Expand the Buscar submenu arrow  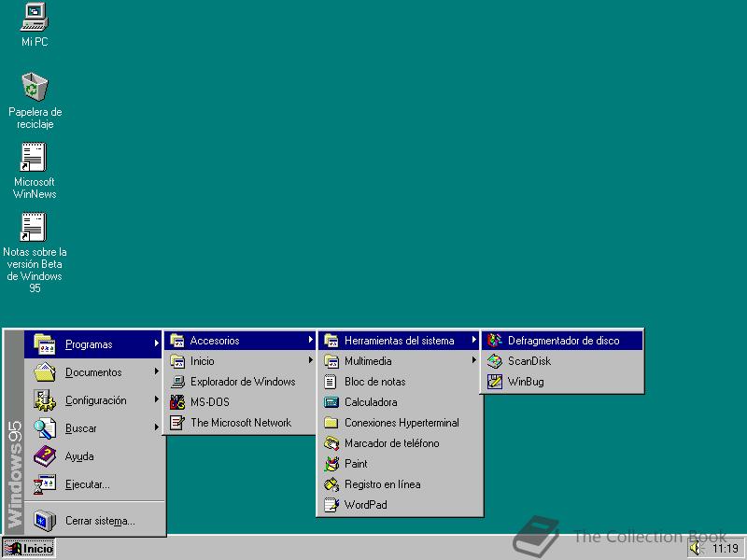pyautogui.click(x=156, y=427)
